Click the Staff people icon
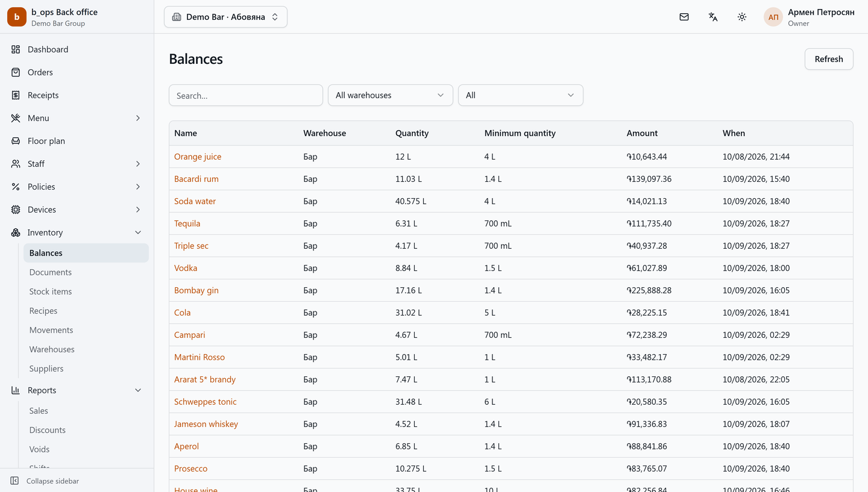Viewport: 868px width, 492px height. (x=16, y=164)
